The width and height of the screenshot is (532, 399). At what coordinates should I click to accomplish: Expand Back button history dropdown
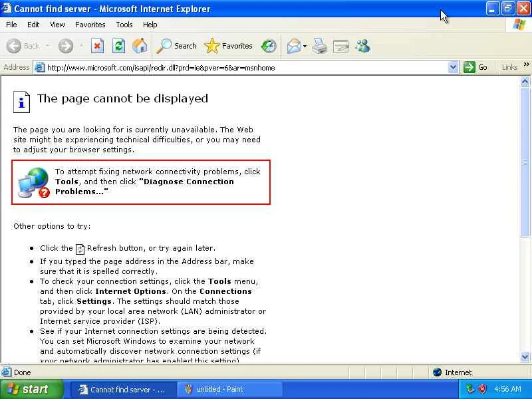tap(47, 46)
